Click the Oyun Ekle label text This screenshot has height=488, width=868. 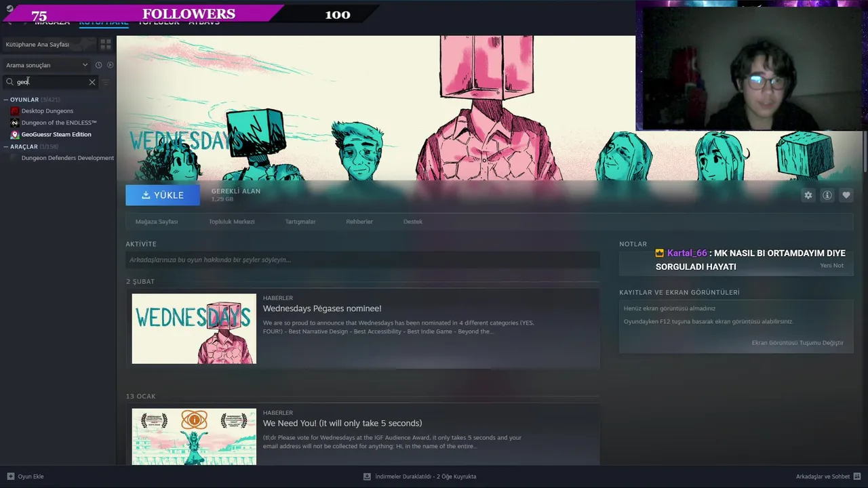pyautogui.click(x=31, y=476)
